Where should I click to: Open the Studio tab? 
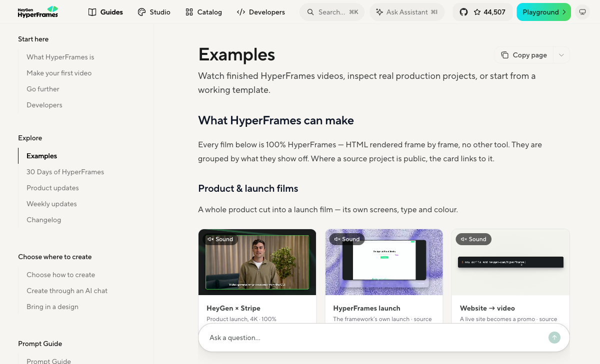[x=154, y=12]
